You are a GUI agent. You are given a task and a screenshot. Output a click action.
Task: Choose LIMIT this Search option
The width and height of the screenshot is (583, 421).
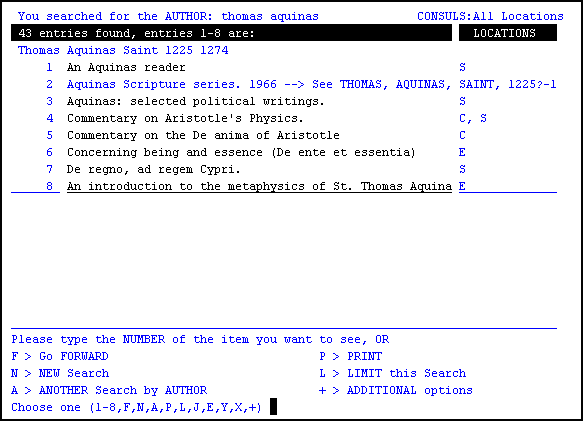point(393,373)
